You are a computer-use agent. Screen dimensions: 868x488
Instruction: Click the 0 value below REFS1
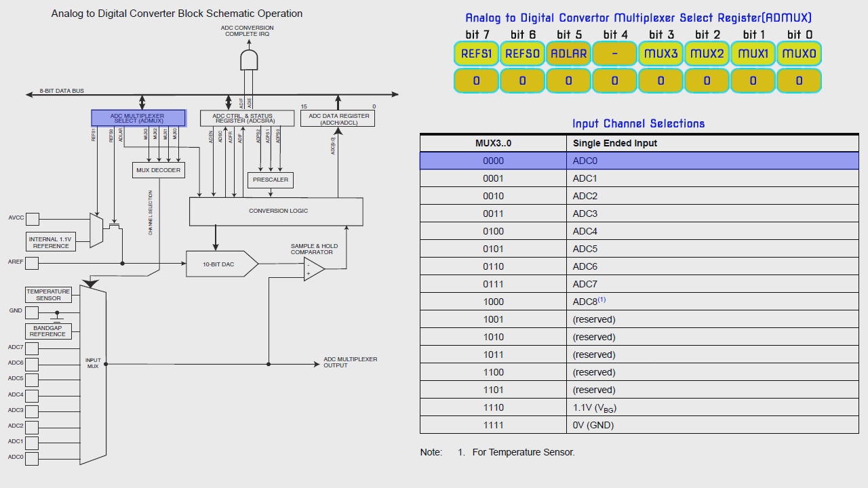tap(476, 81)
